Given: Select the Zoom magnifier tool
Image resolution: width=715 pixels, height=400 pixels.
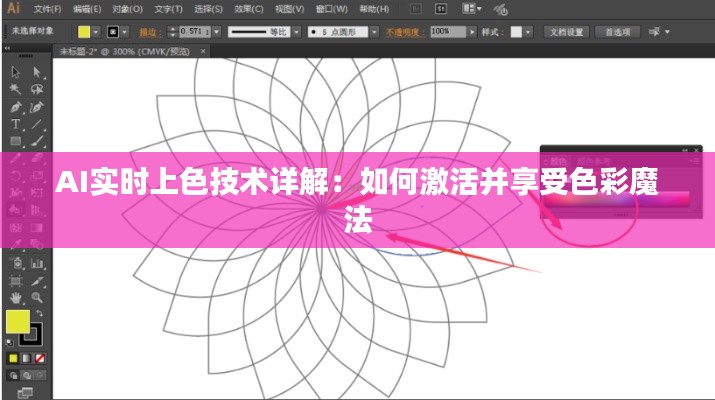Looking at the screenshot, I should tap(37, 298).
